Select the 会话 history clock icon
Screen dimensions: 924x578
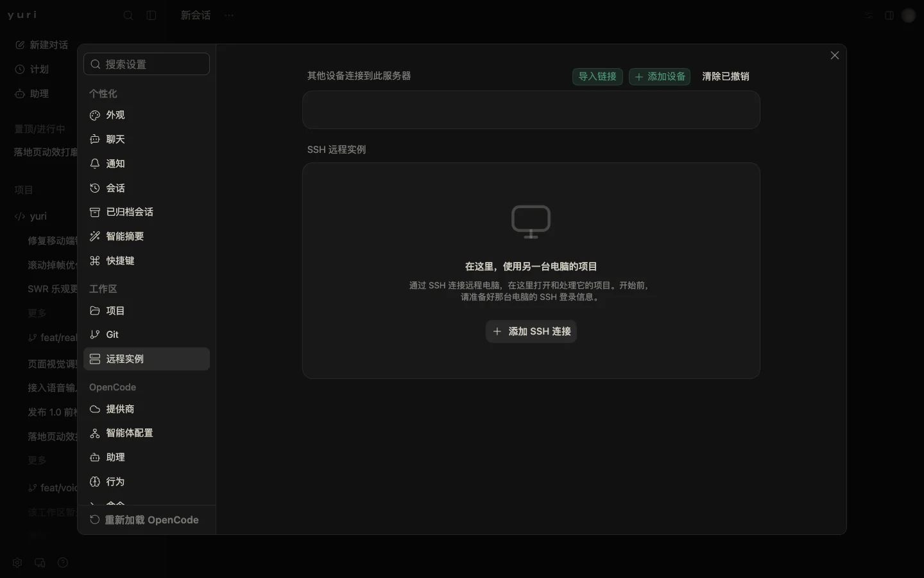pos(95,188)
